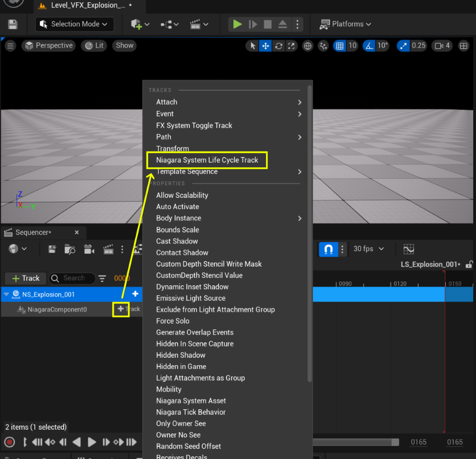Activate the Translate gizmo tool
Image resolution: width=476 pixels, height=459 pixels.
[x=265, y=46]
